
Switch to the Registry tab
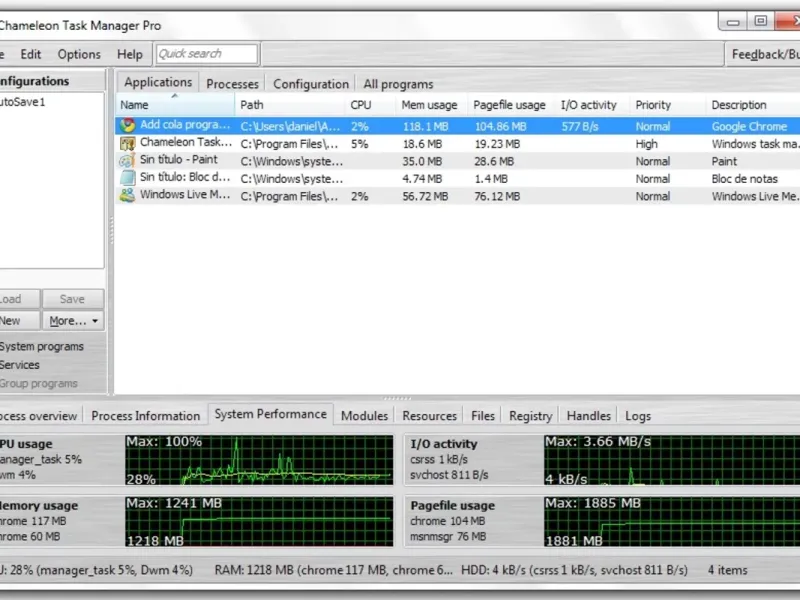pos(531,416)
